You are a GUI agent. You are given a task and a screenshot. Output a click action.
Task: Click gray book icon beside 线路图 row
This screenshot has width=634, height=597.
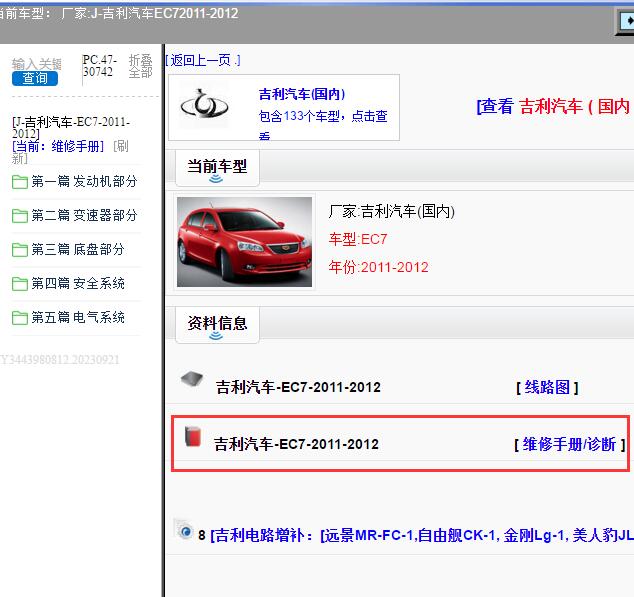point(192,379)
